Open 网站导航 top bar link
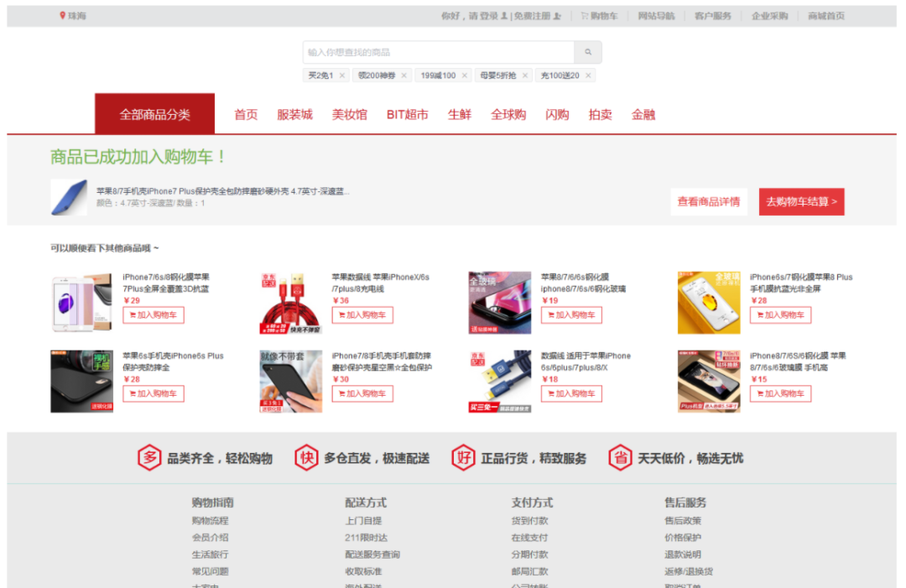The height and width of the screenshot is (588, 906). pos(656,16)
